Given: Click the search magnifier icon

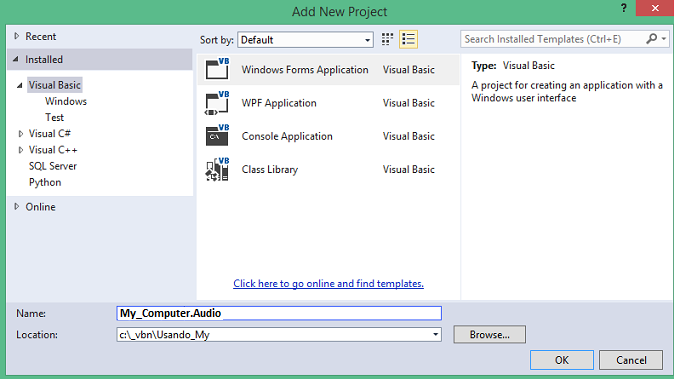Looking at the screenshot, I should click(652, 39).
